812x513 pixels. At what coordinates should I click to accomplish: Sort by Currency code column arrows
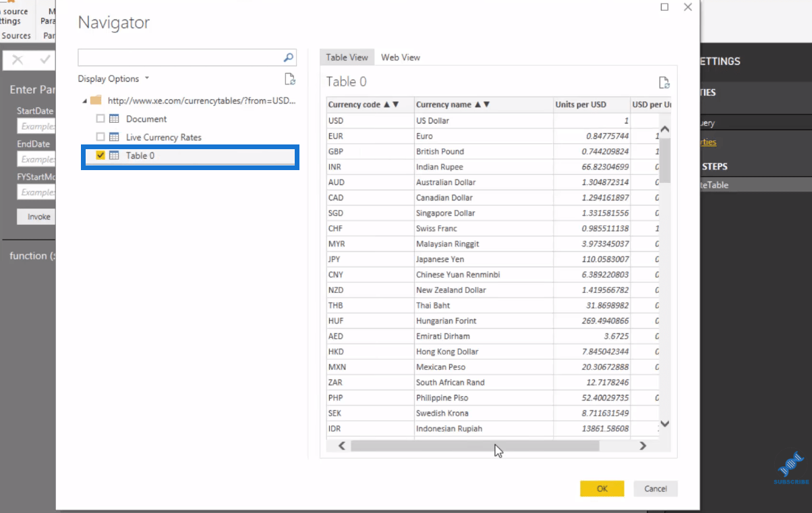(391, 105)
